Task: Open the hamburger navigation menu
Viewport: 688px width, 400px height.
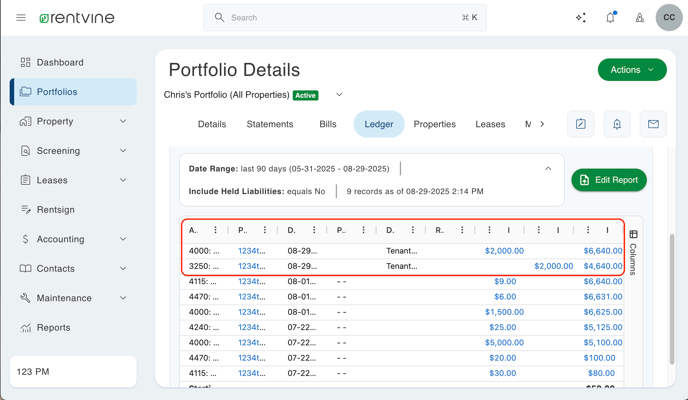Action: [20, 18]
